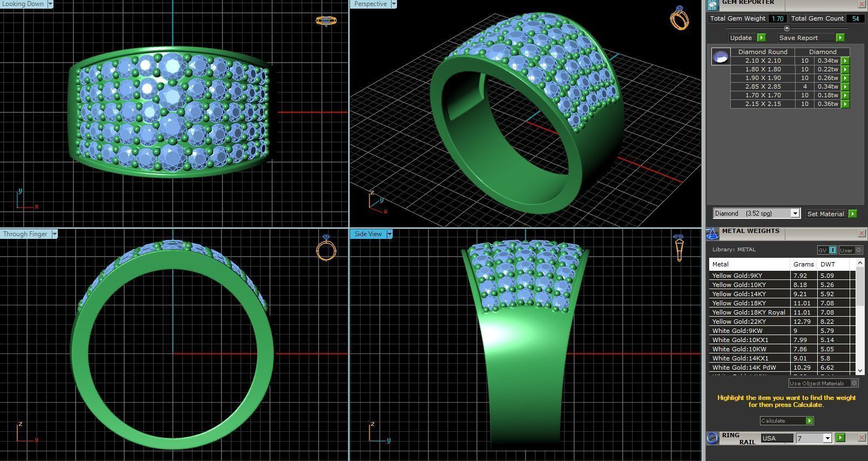Apply ring rail with green arrow button
The image size is (868, 461).
tap(840, 437)
